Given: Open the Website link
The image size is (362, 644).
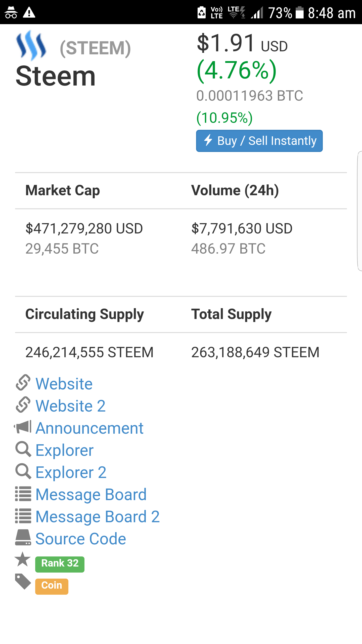Looking at the screenshot, I should [64, 384].
